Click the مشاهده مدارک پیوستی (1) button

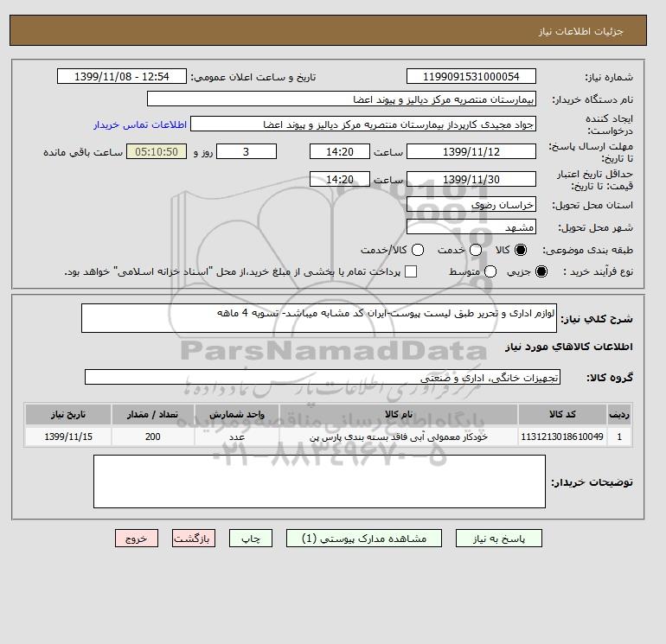click(x=364, y=539)
